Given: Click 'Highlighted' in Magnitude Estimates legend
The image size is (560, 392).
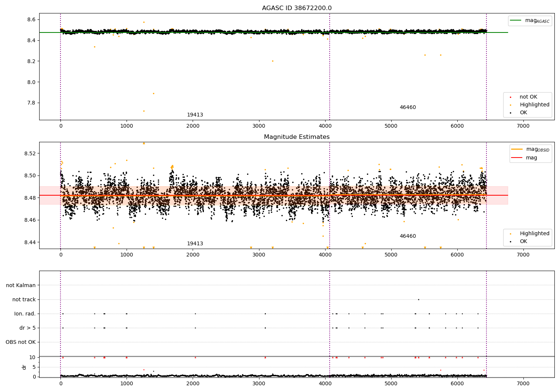Looking at the screenshot, I should [535, 234].
